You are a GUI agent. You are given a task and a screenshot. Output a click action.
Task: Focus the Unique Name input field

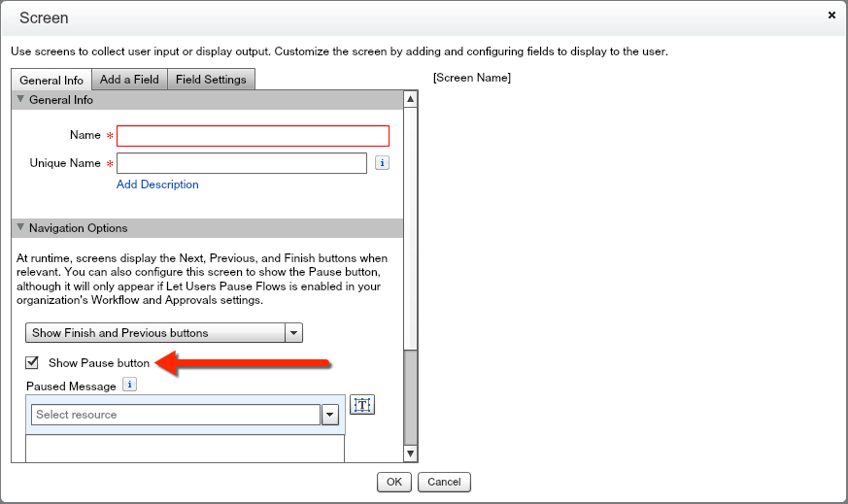(x=241, y=163)
